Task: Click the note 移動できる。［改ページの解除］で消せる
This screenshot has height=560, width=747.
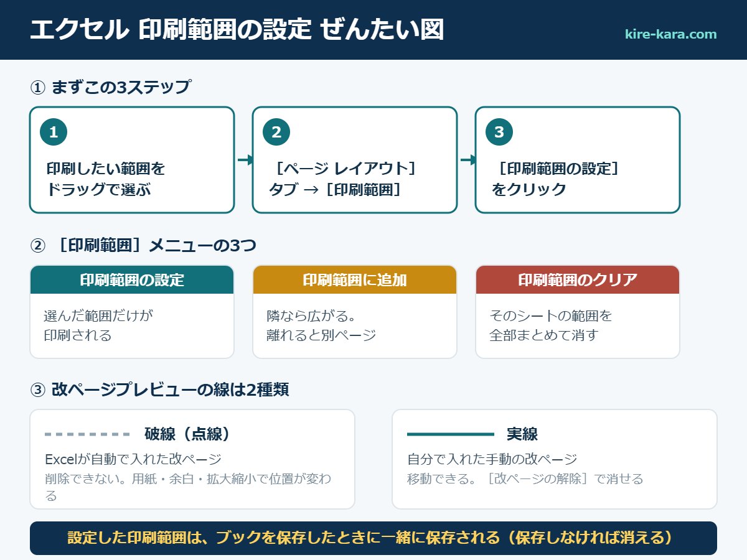Action: pyautogui.click(x=525, y=478)
